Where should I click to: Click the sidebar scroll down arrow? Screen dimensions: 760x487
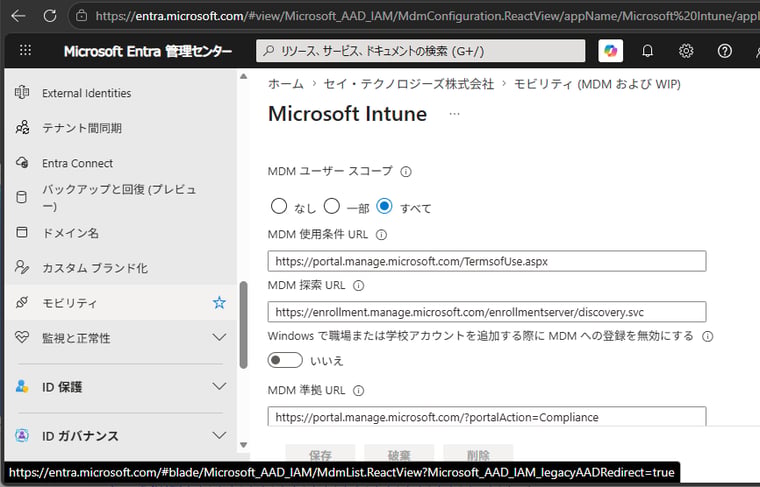pyautogui.click(x=243, y=445)
